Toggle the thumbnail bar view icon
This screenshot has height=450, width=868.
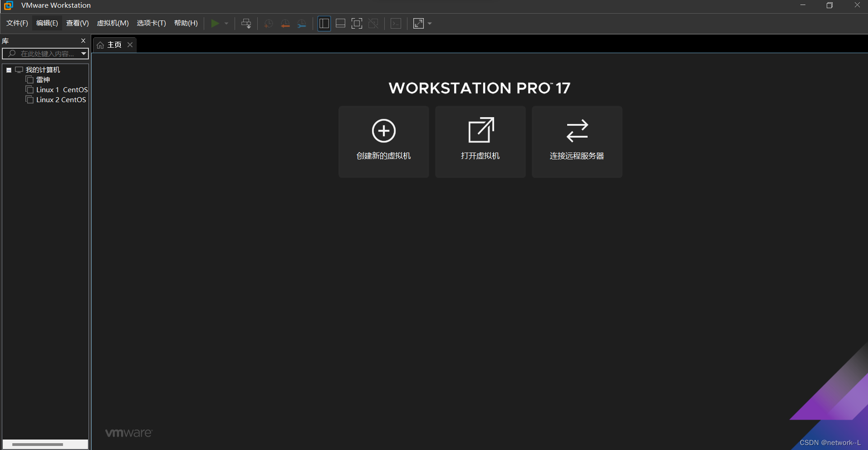[x=340, y=24]
